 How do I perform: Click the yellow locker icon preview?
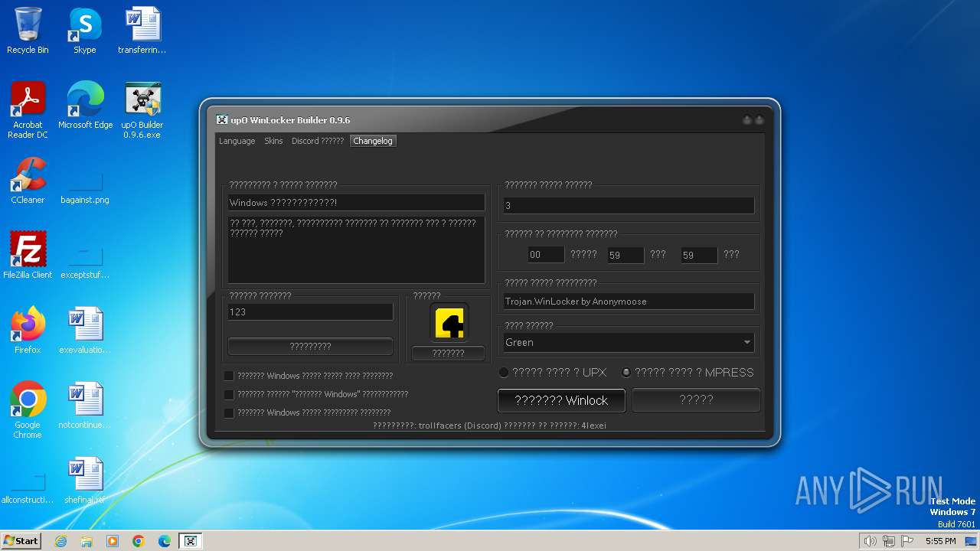(x=449, y=322)
